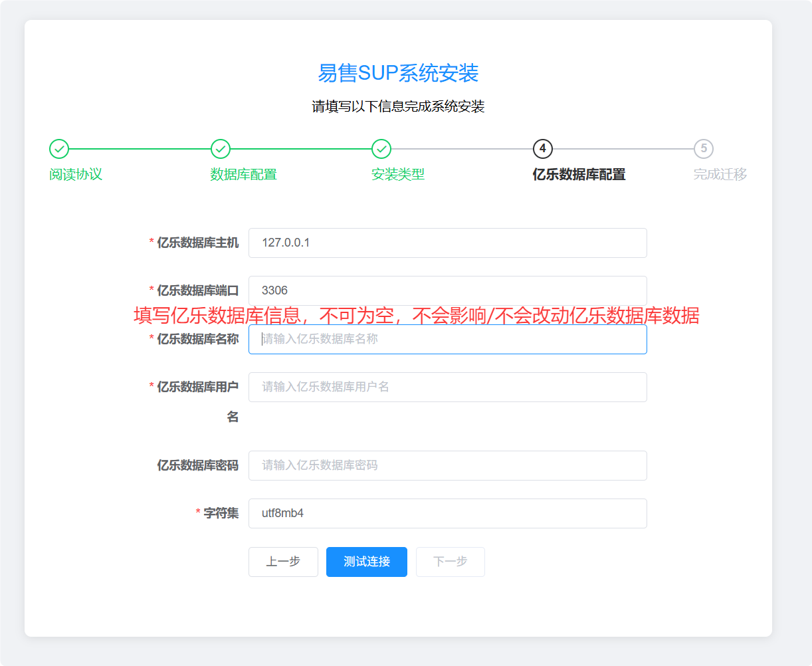Focus the 亿乐数据库名称 input box
The width and height of the screenshot is (812, 666).
pos(447,339)
